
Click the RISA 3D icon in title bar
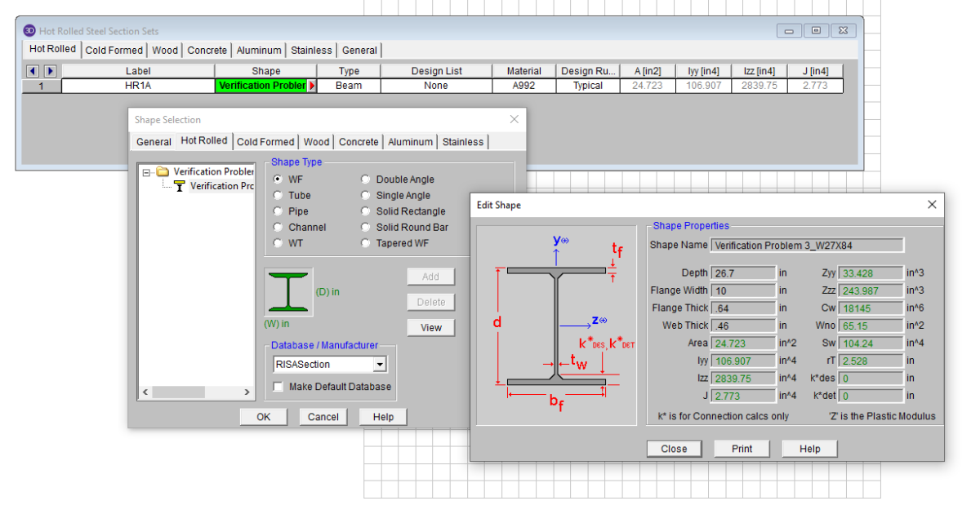coord(29,31)
